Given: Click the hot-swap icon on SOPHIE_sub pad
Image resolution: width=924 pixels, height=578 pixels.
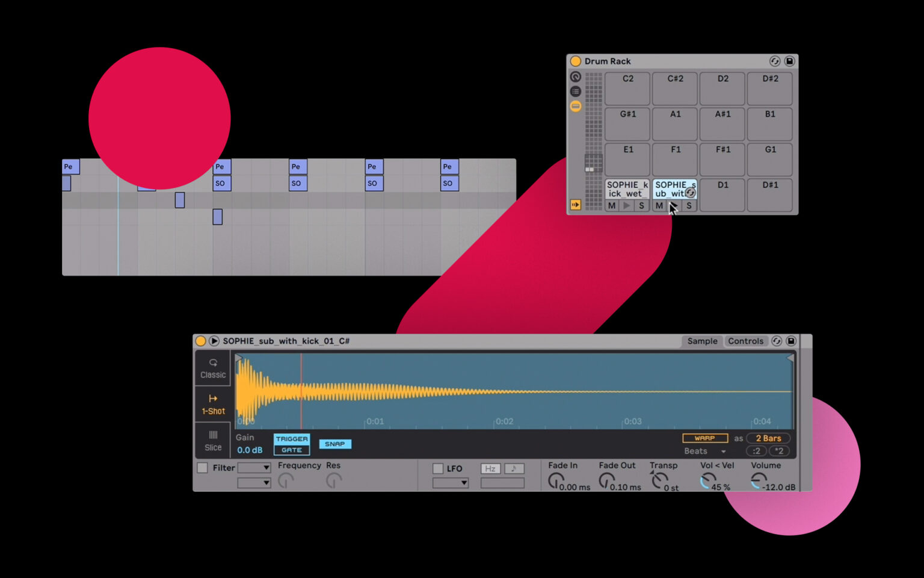Looking at the screenshot, I should [x=691, y=193].
